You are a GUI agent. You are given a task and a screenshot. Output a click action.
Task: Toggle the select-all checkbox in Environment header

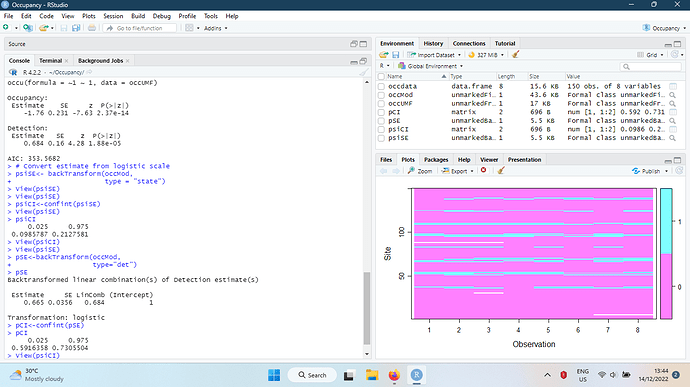(381, 77)
